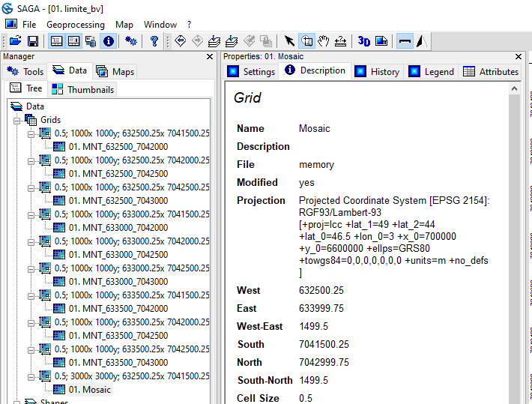Select the 01. Mosaic grid item
This screenshot has height=404, width=532.
(x=89, y=390)
